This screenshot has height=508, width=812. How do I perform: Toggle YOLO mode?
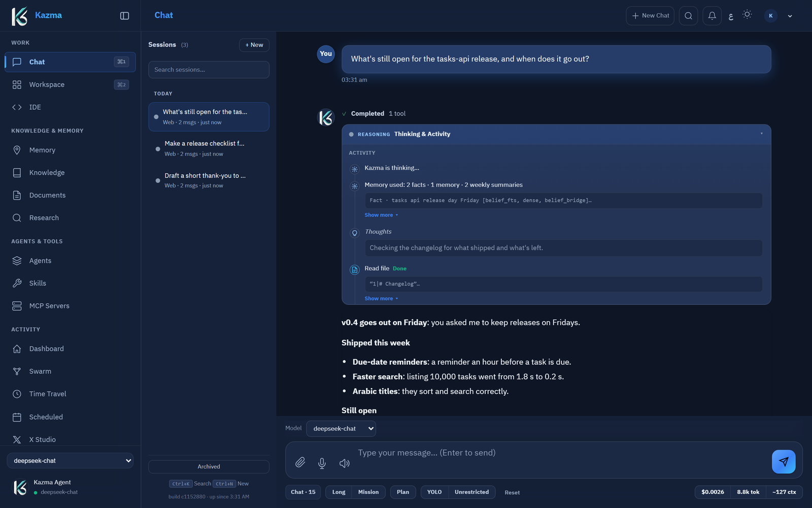click(434, 492)
